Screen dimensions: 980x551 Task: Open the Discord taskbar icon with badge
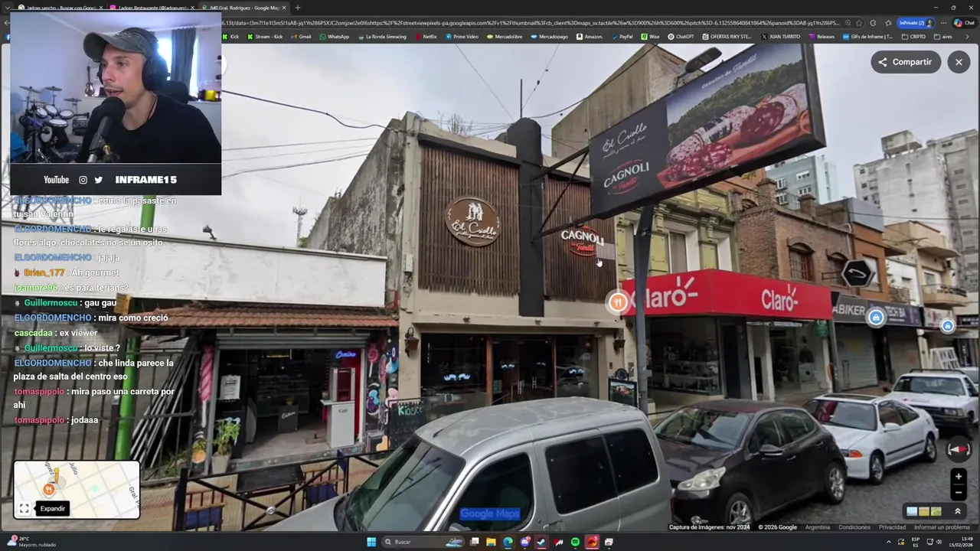524,542
